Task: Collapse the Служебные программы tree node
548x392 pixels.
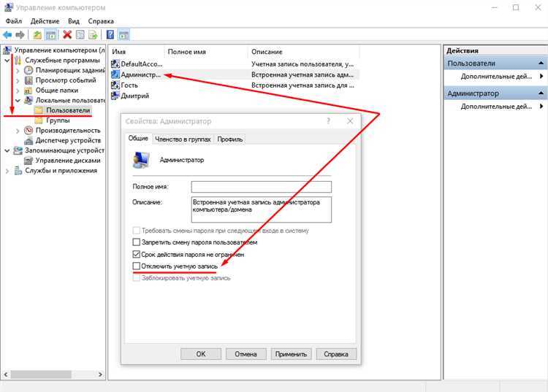Action: [7, 61]
